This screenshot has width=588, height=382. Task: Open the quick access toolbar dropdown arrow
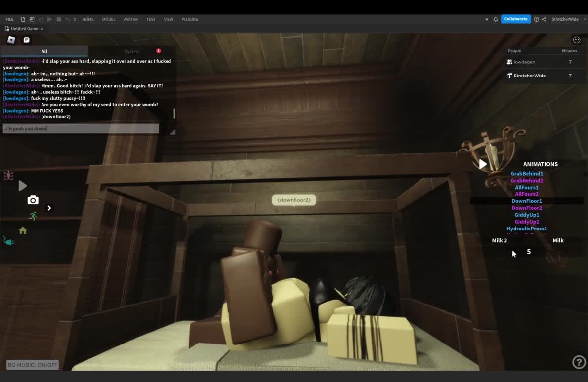(75, 19)
